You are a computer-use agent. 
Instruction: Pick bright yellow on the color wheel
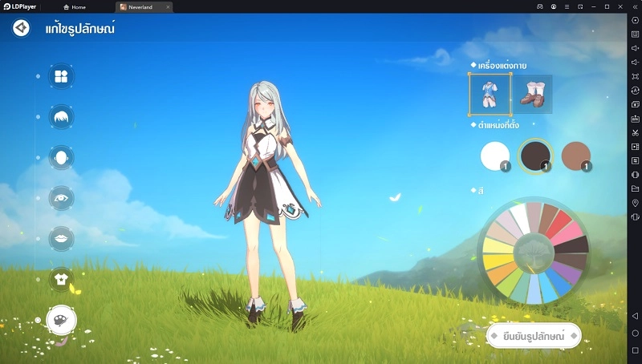[497, 261]
